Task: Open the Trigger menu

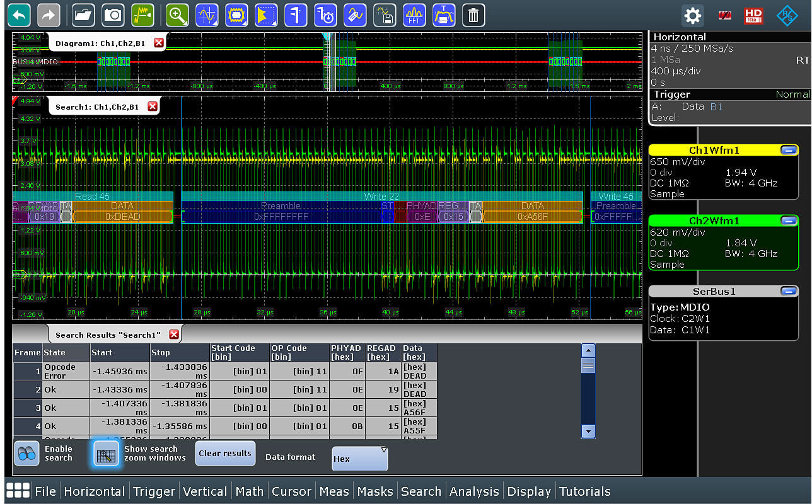Action: point(154,491)
